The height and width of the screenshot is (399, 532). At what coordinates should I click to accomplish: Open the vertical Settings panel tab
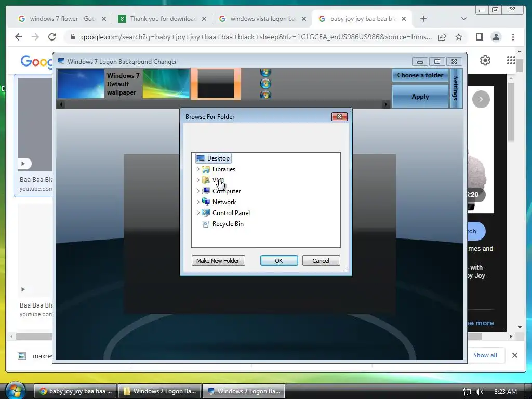tap(456, 88)
